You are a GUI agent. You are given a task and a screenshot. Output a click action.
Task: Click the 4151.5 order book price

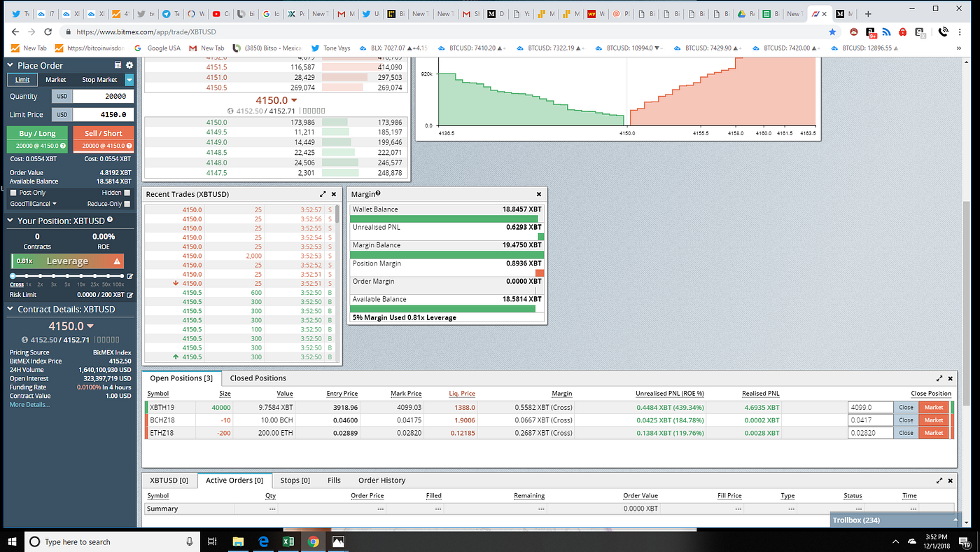216,67
